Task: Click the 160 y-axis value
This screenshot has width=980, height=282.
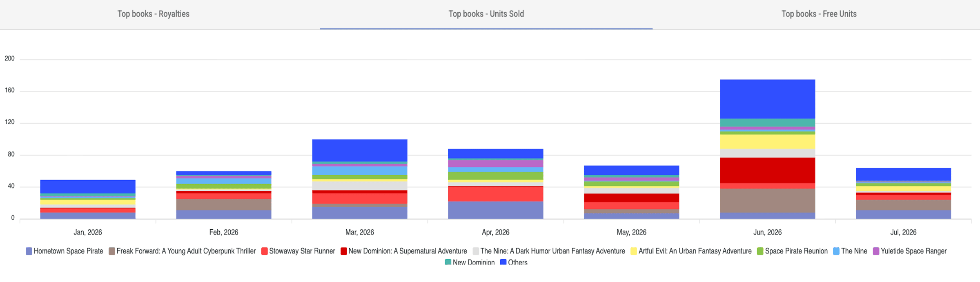Action: (9, 90)
